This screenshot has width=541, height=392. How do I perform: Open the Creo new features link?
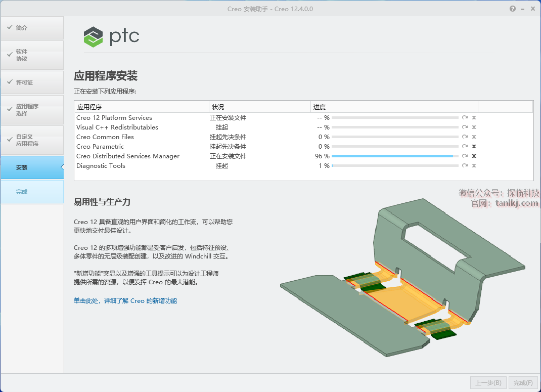(x=125, y=301)
